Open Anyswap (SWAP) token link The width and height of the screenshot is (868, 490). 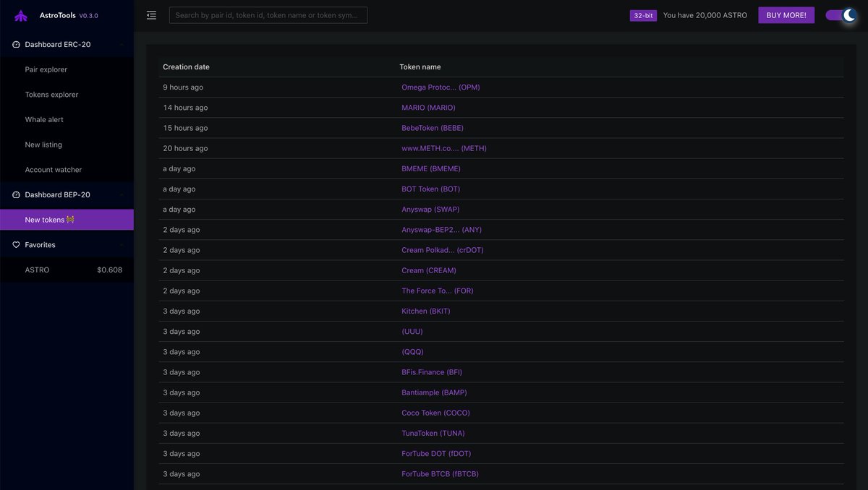[430, 209]
